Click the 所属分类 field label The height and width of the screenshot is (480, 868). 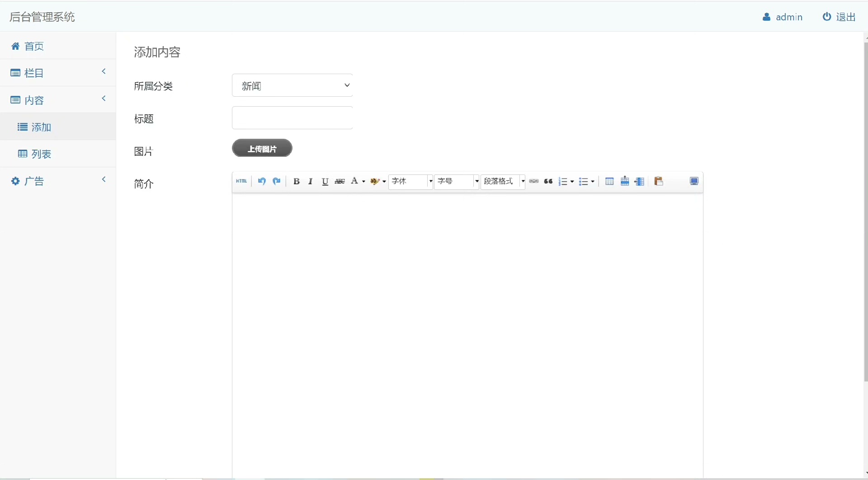(153, 86)
